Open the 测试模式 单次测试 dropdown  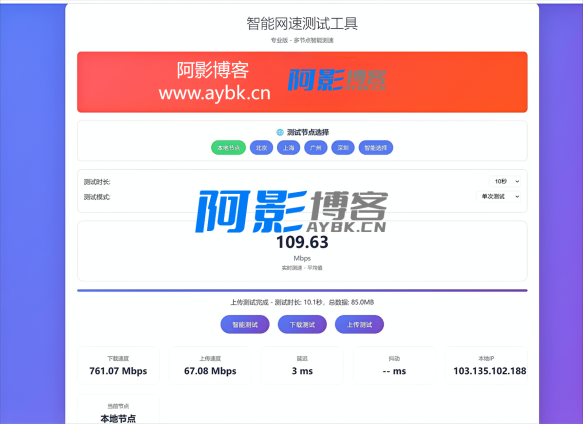click(498, 196)
